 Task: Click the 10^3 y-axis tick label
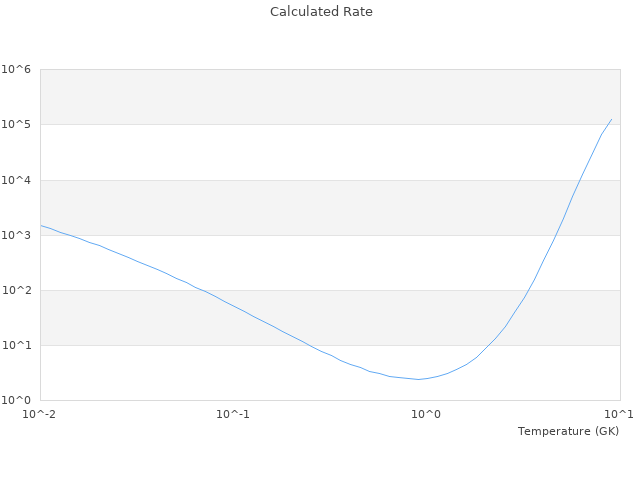16,235
